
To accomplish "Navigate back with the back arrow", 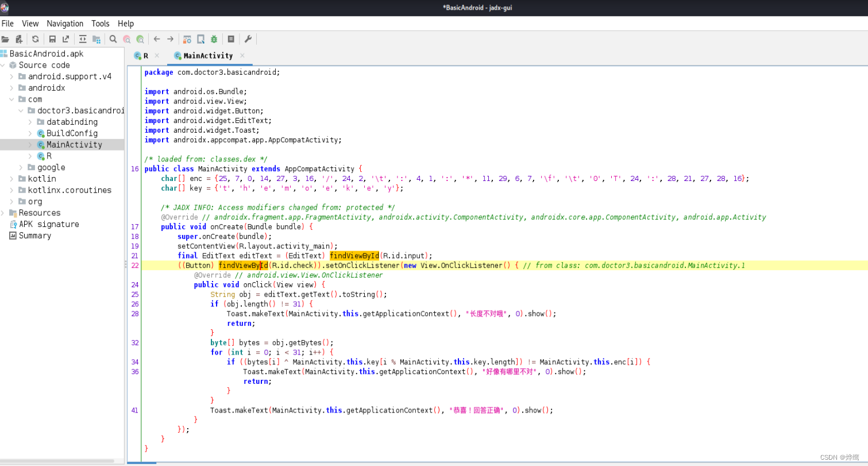I will (156, 38).
